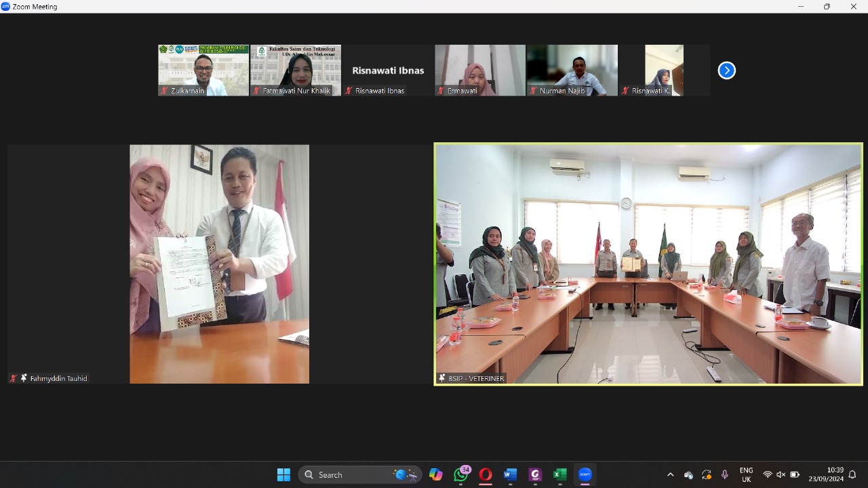Open Microsoft Word from the taskbar
This screenshot has height=488, width=868.
tap(510, 474)
